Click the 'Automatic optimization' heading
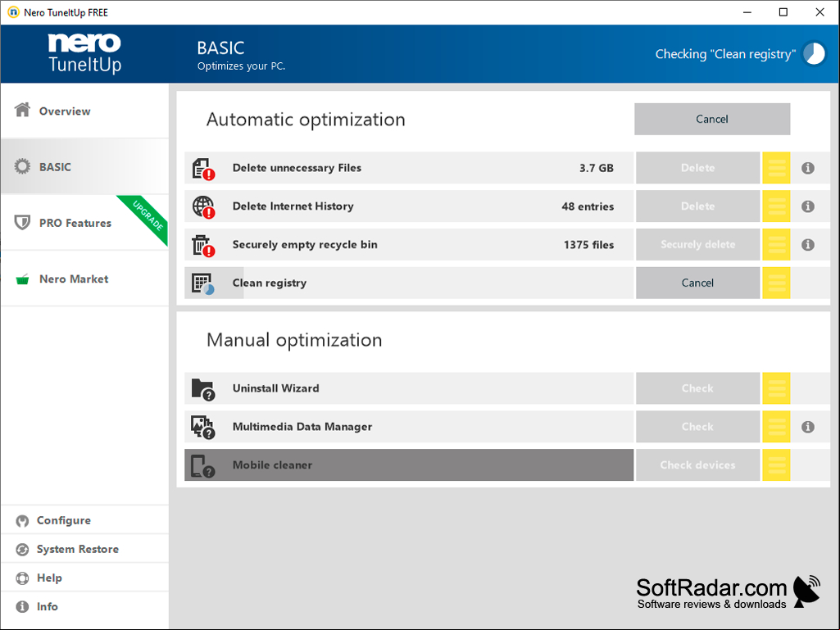 306,120
